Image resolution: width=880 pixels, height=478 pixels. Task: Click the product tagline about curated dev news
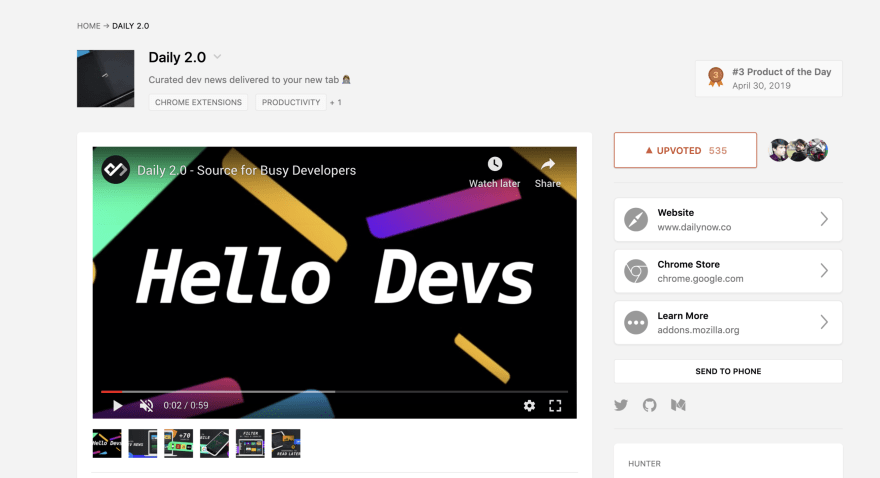click(x=249, y=80)
